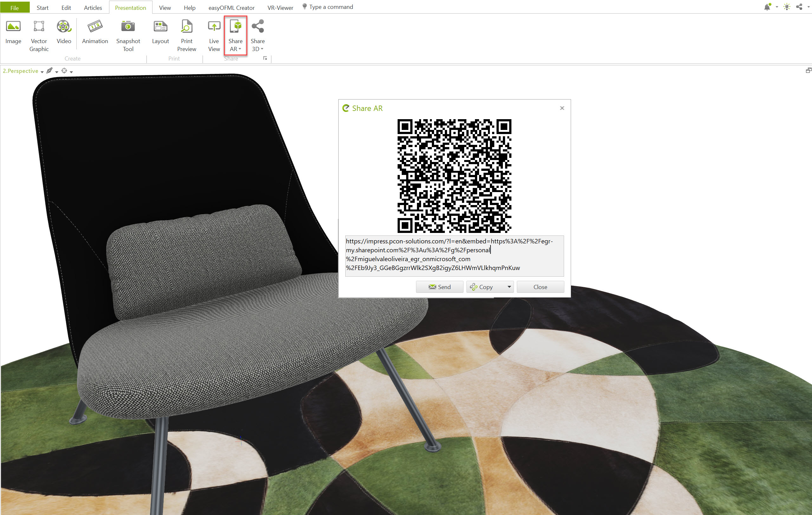Open Print Preview
Image resolution: width=812 pixels, height=515 pixels.
click(186, 36)
